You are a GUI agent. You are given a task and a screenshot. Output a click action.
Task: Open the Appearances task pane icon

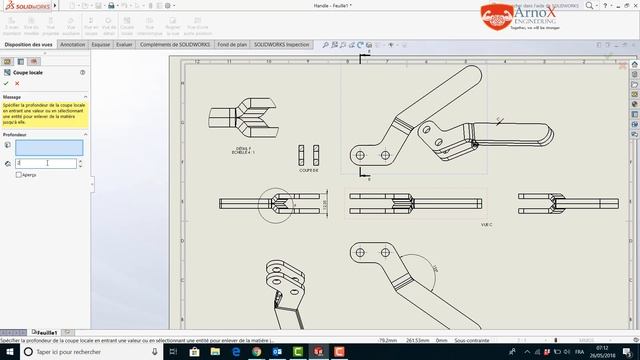(635, 104)
